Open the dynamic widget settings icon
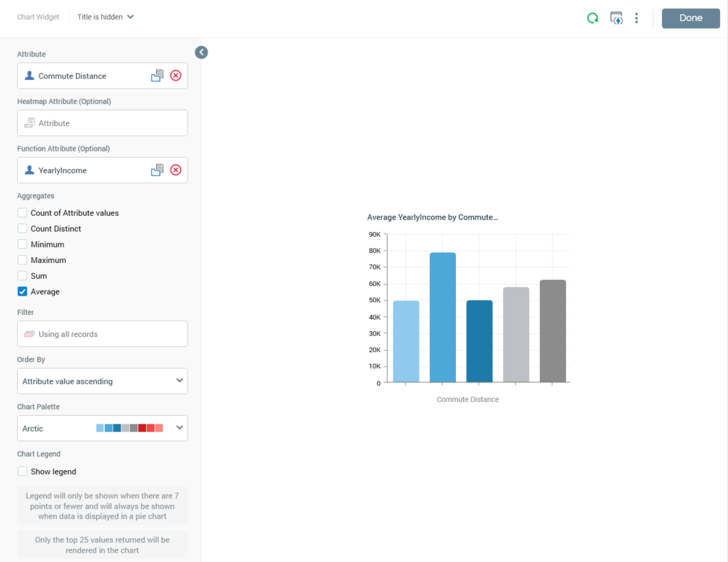This screenshot has width=728, height=562. click(x=616, y=18)
